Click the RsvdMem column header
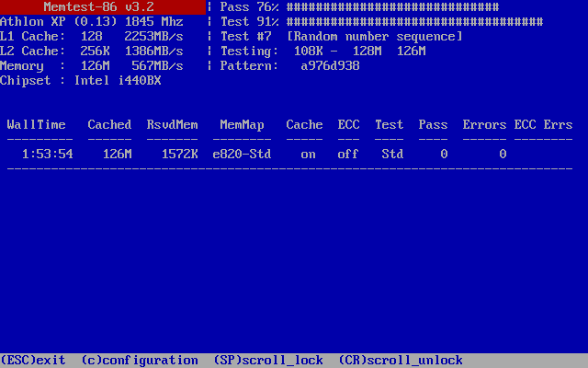588x368 pixels. coord(172,125)
